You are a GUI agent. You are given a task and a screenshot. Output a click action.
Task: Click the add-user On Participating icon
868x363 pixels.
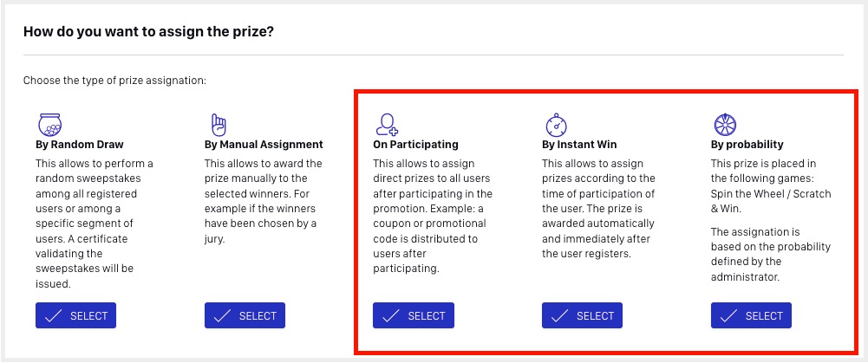click(x=387, y=125)
